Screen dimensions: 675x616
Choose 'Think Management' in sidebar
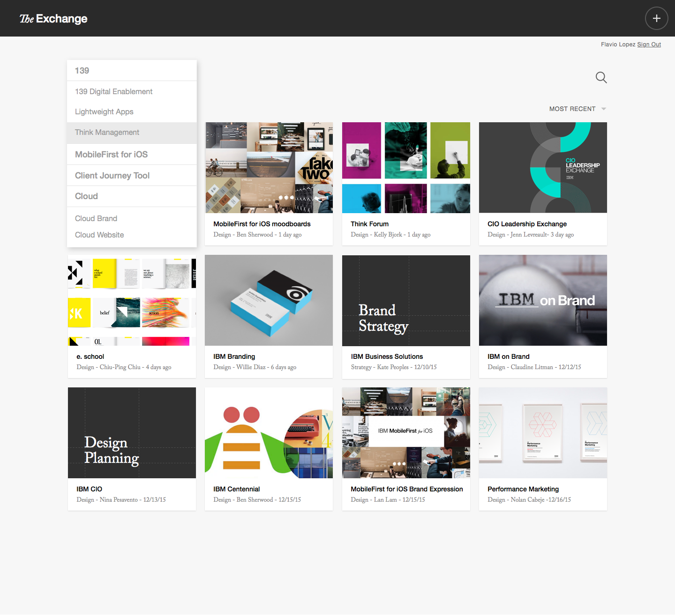point(132,133)
